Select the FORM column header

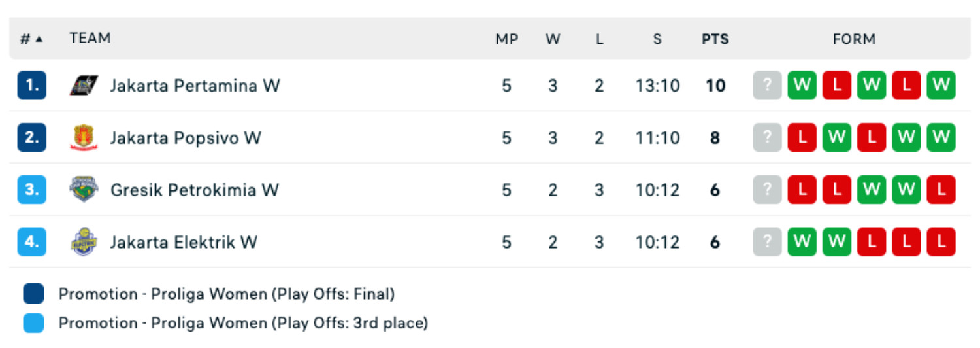[854, 39]
